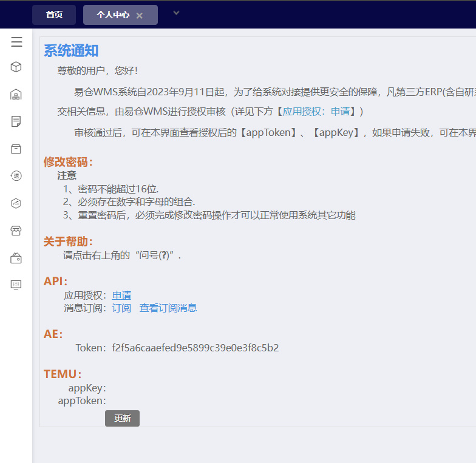Screen dimensions: 476x463
Task: Click the 必须存在数字和字母的组合 note line
Action: (129, 201)
